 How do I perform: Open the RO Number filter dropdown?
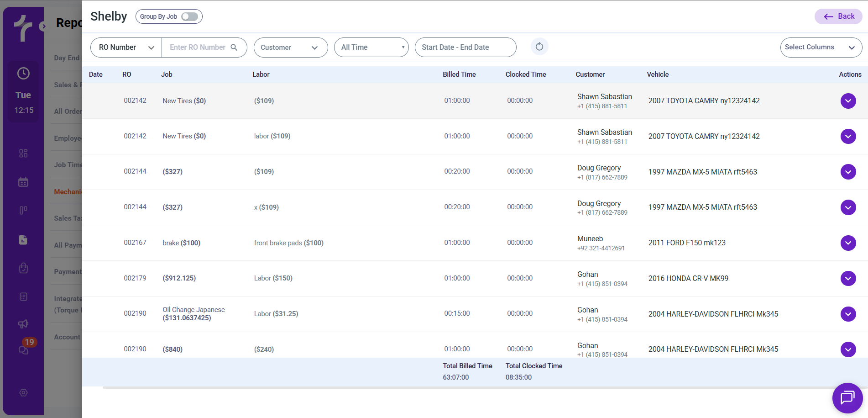click(126, 48)
